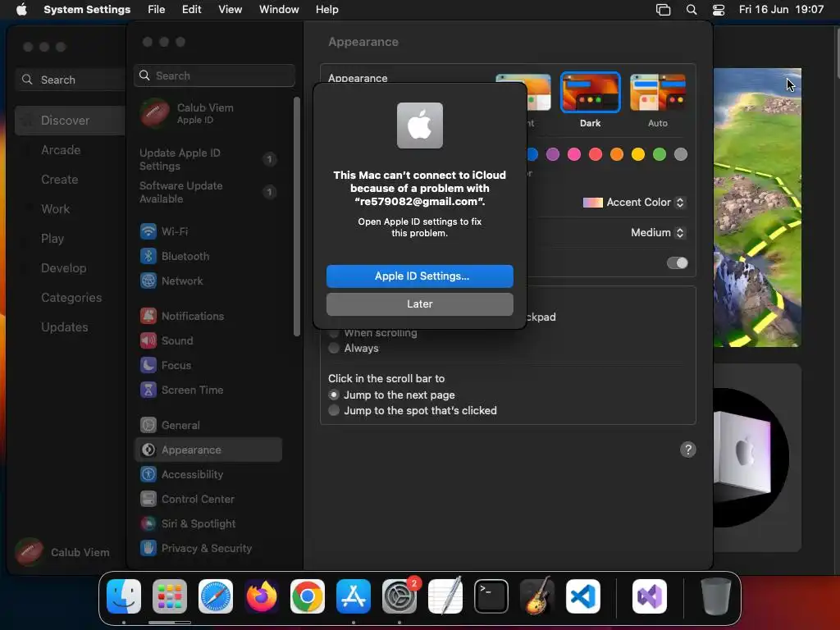This screenshot has width=840, height=630.
Task: Open Control Center in menu bar
Action: pyautogui.click(x=719, y=10)
